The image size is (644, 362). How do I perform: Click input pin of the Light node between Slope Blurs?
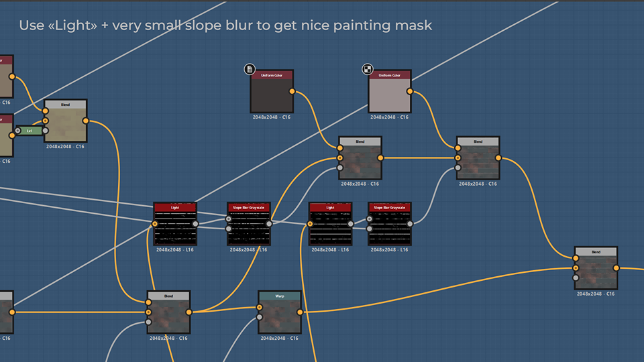(310, 224)
